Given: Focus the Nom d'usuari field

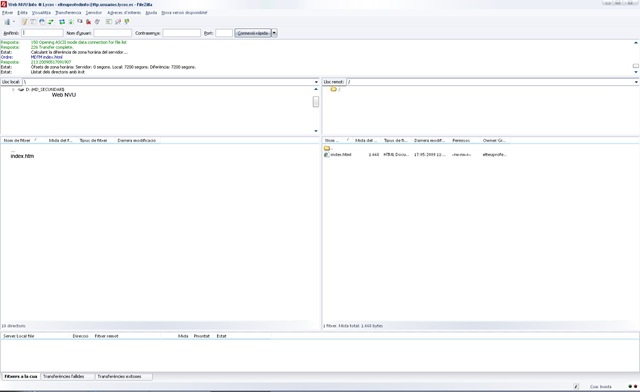Looking at the screenshot, I should 113,33.
